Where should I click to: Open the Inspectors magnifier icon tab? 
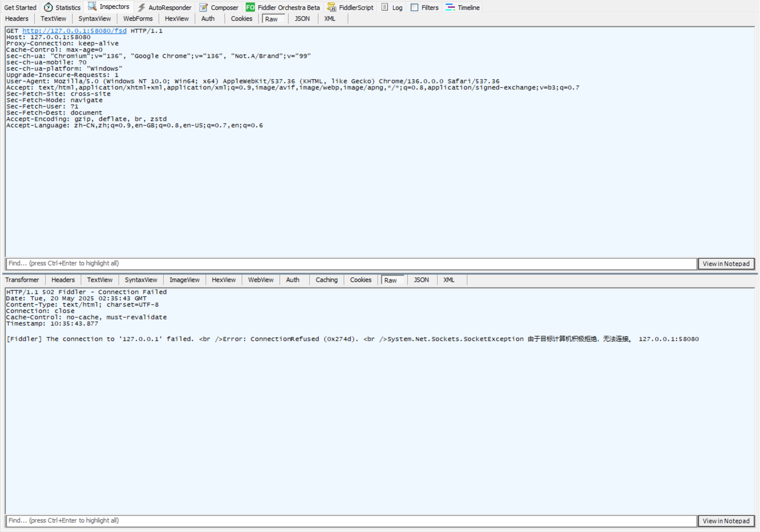coord(92,6)
